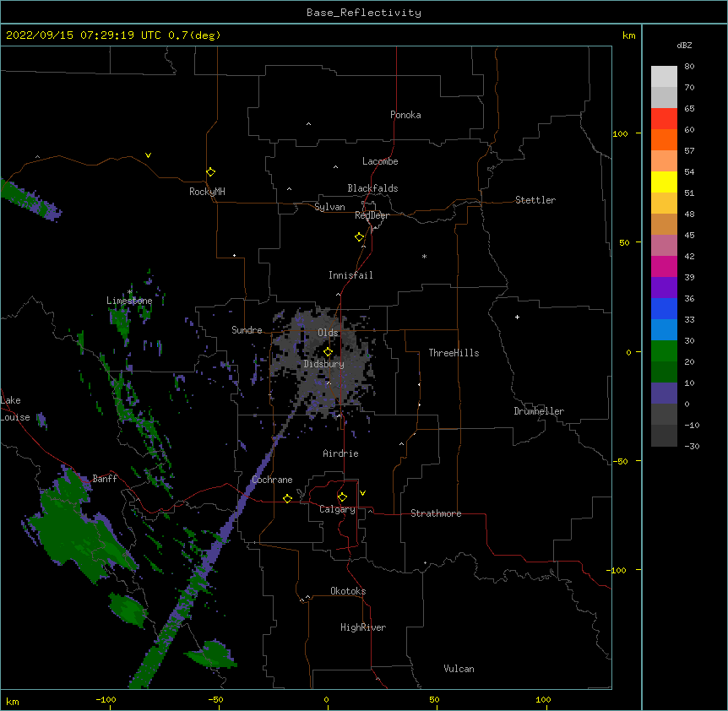Select the yellow diamond marker above Calgary label
The width and height of the screenshot is (728, 711).
(342, 497)
